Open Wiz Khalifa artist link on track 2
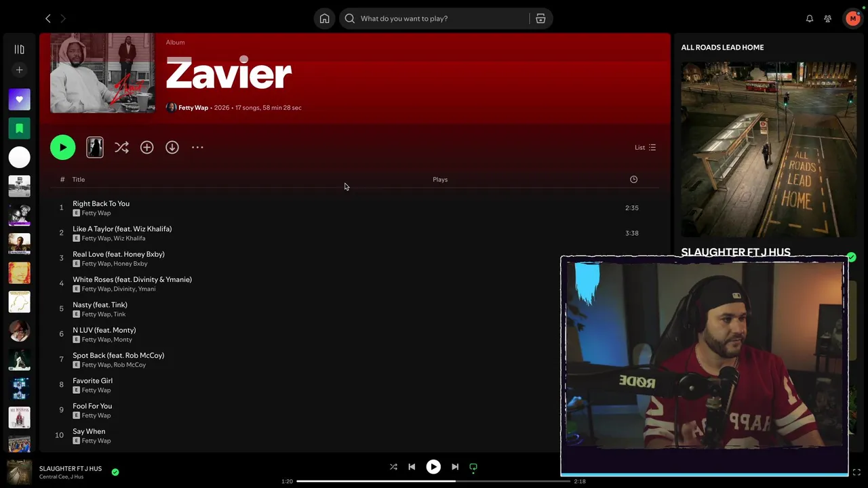868x488 pixels. [130, 239]
